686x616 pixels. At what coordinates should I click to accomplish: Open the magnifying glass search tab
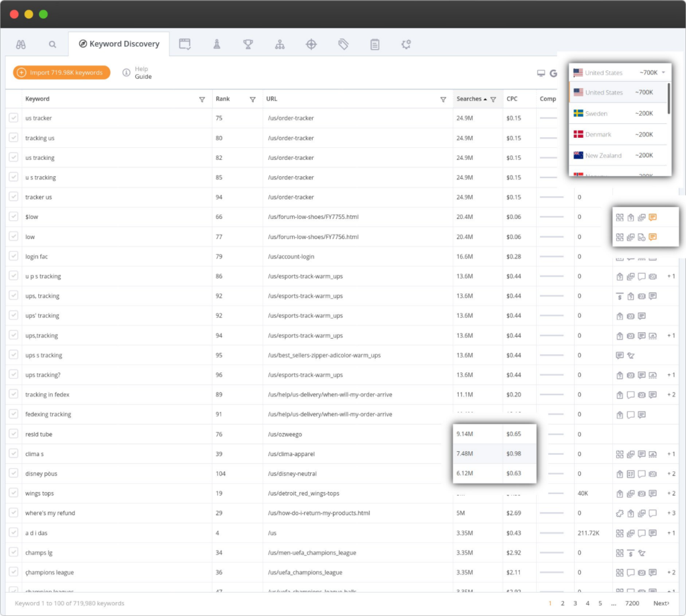click(52, 45)
